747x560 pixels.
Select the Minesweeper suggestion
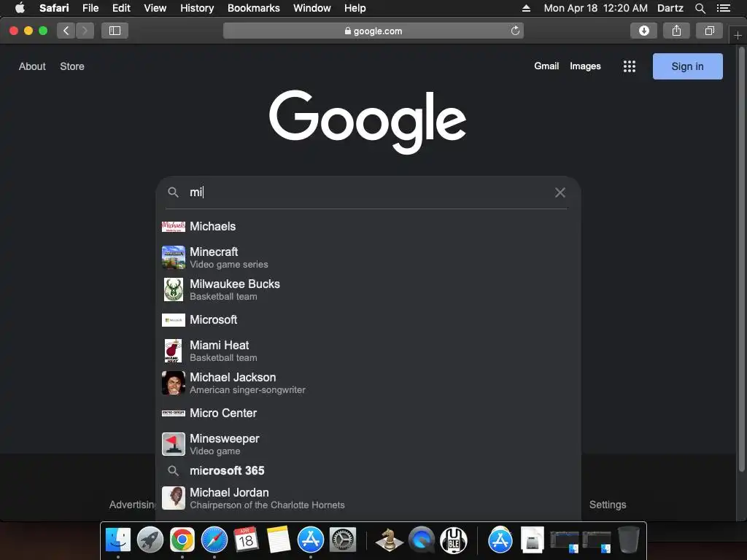[368, 444]
